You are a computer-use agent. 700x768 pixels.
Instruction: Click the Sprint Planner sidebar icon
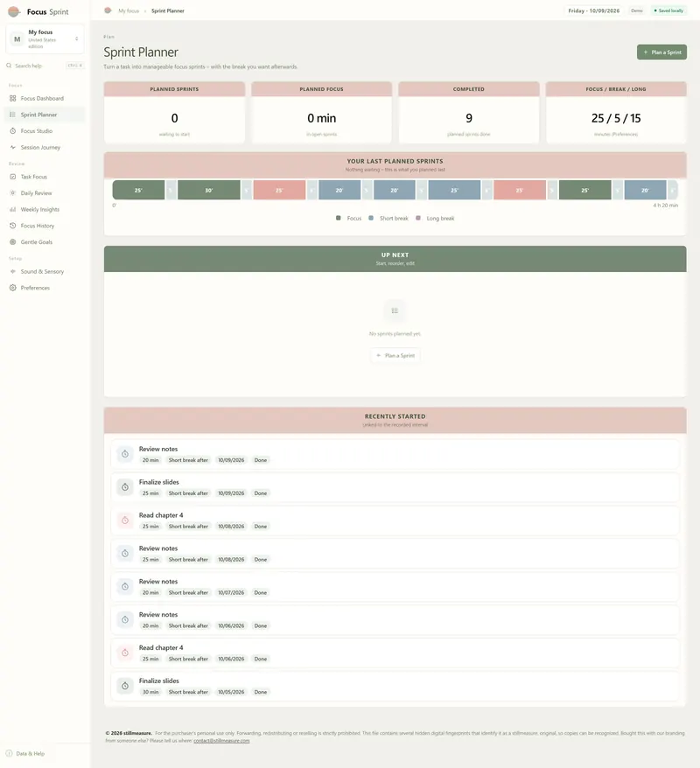tap(13, 115)
